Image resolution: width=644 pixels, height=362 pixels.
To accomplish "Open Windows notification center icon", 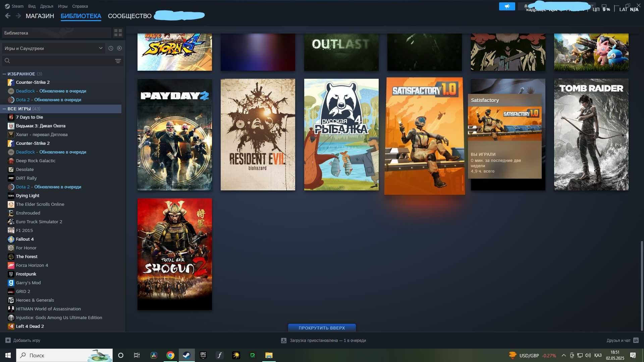I will coord(633,355).
